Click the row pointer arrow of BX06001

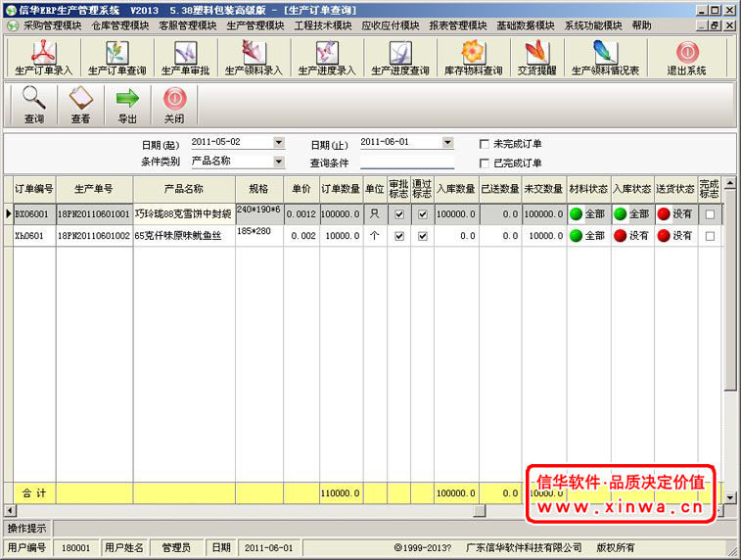pos(9,214)
